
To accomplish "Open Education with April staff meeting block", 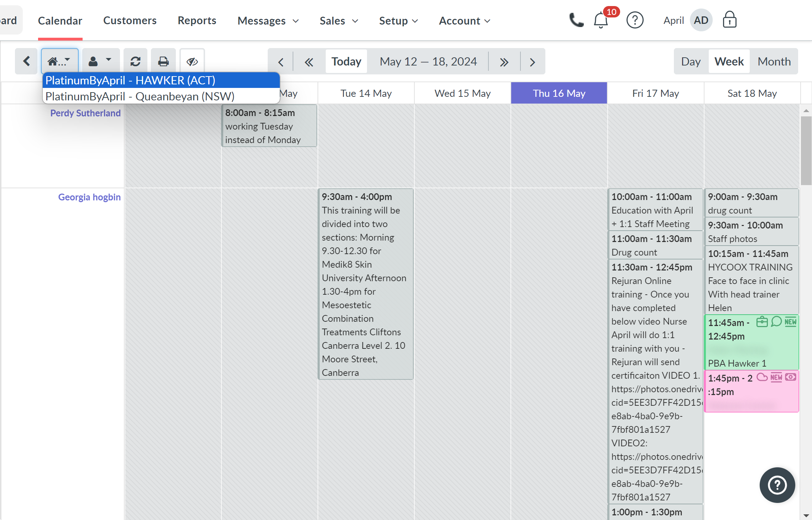I will [x=655, y=210].
